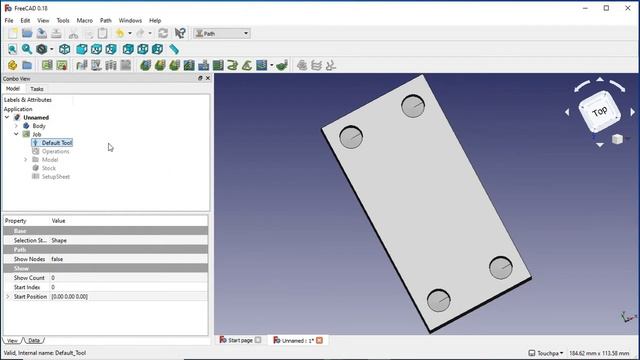The image size is (640, 360).
Task: Open the Path menu
Action: [x=106, y=20]
